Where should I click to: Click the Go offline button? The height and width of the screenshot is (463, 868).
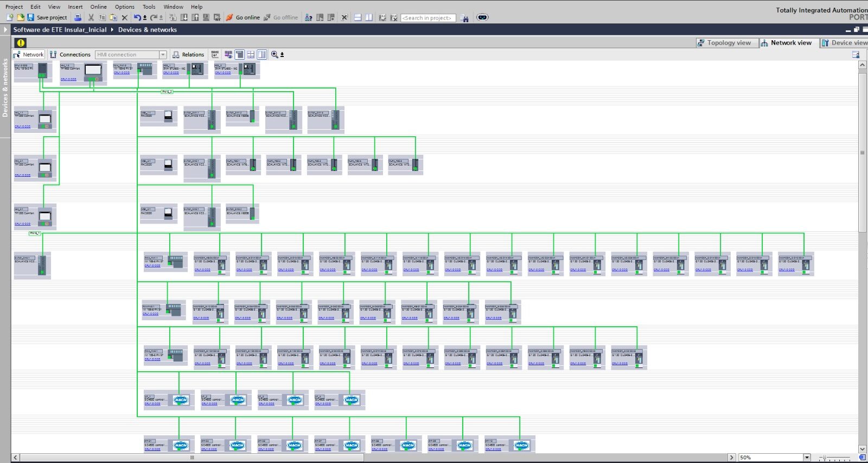(280, 17)
